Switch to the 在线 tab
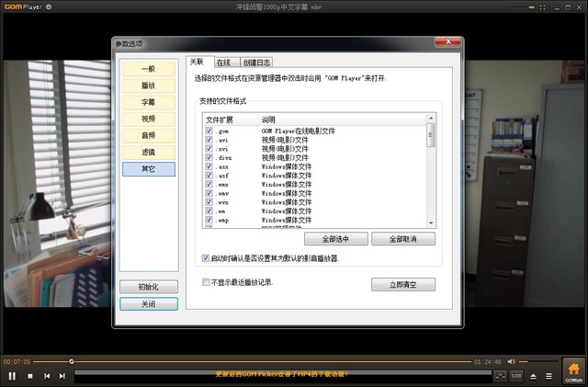The width and height of the screenshot is (588, 387). (223, 63)
